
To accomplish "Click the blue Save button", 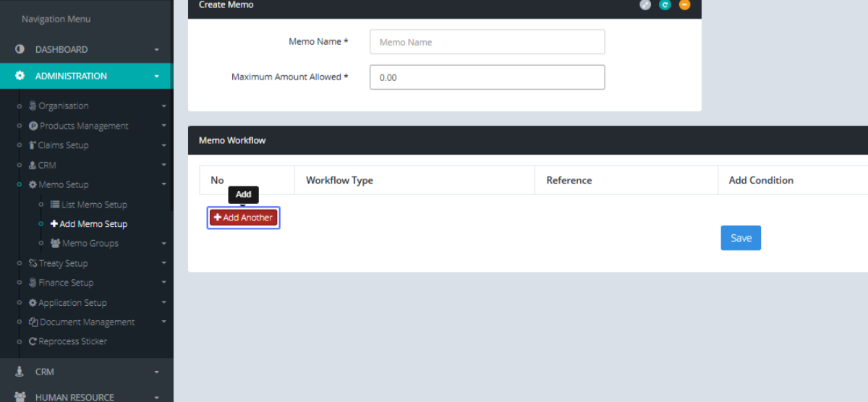I will [x=741, y=238].
